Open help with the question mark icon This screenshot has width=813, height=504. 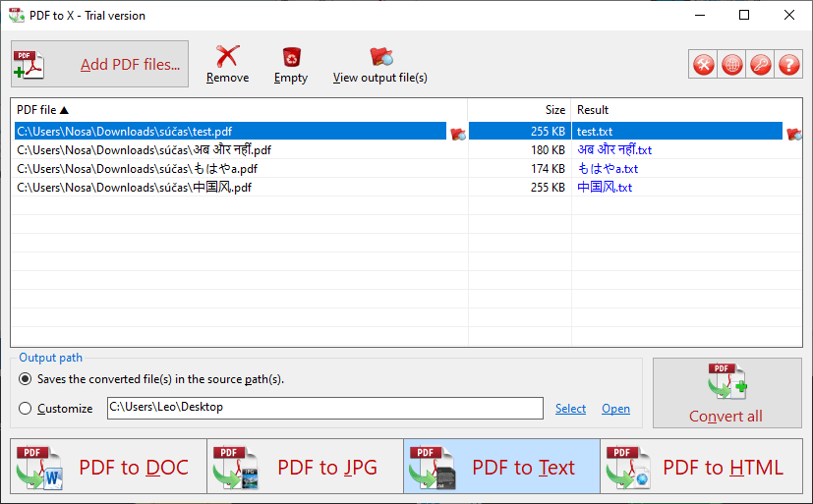pyautogui.click(x=788, y=64)
